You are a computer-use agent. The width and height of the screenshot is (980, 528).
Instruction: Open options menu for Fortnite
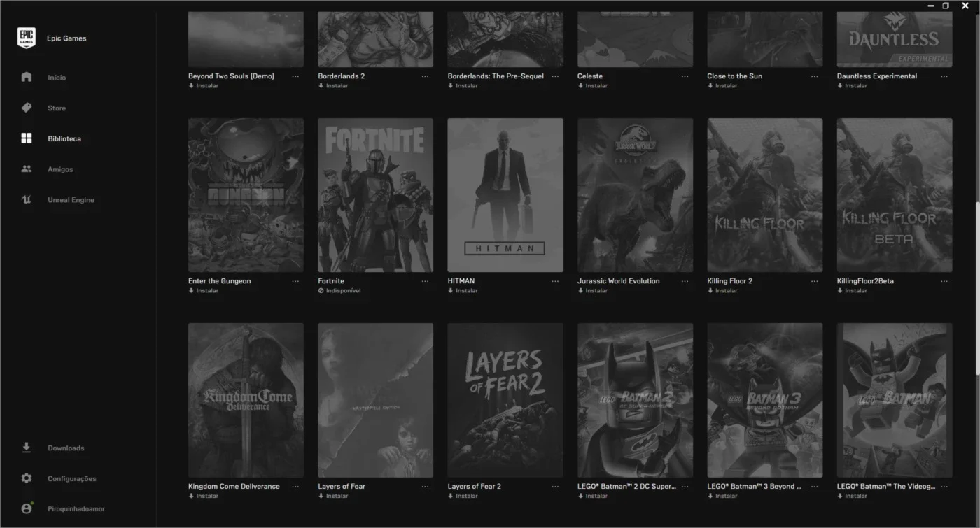click(x=425, y=280)
